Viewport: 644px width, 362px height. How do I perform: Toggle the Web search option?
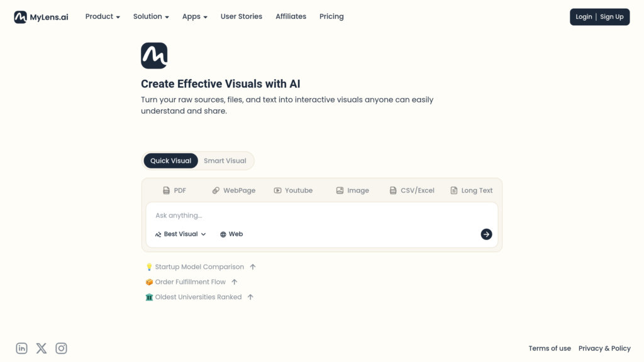231,234
